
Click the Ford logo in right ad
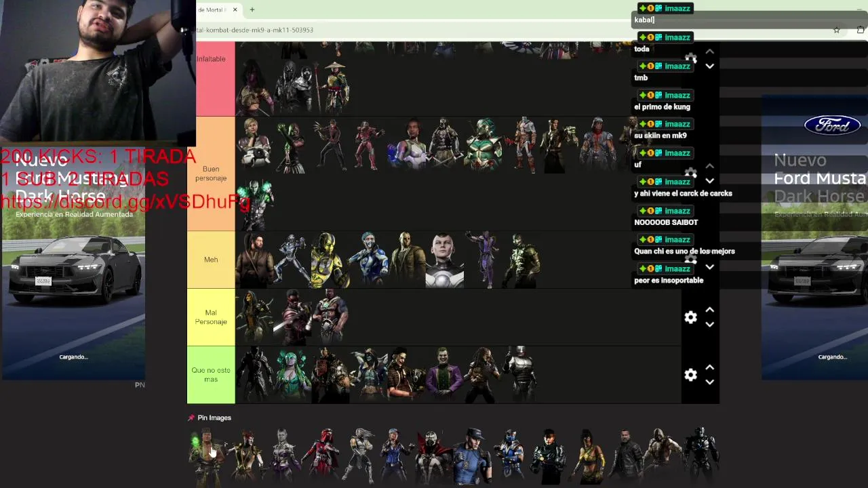pos(832,125)
